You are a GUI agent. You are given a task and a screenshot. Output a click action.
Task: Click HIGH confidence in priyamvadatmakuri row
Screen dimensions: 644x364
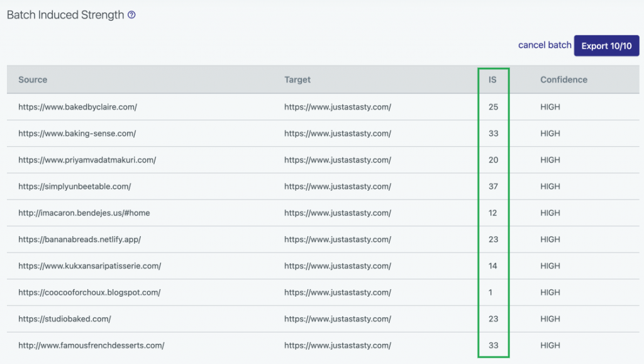pos(550,160)
